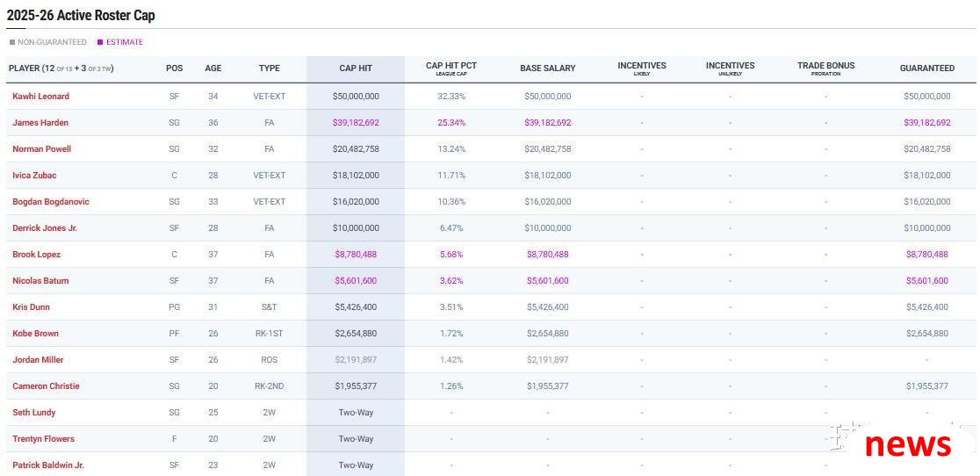Open Seth Lundy player page

[x=33, y=412]
